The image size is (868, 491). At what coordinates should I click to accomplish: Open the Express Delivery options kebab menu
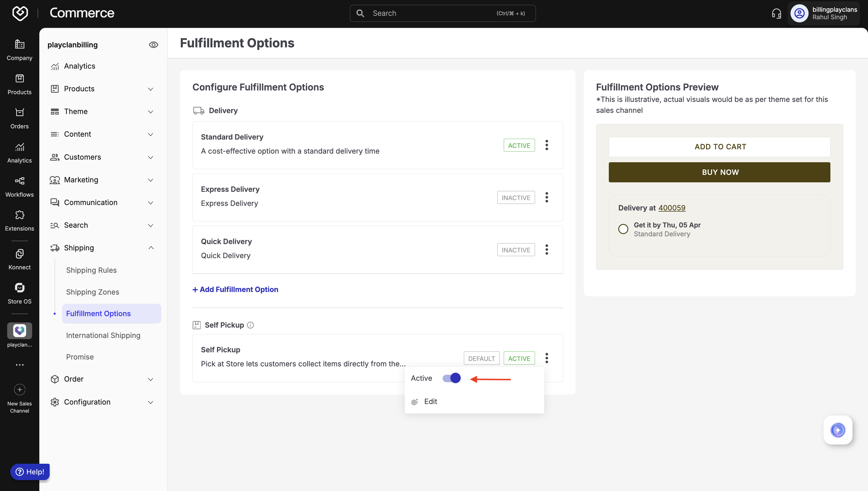547,197
